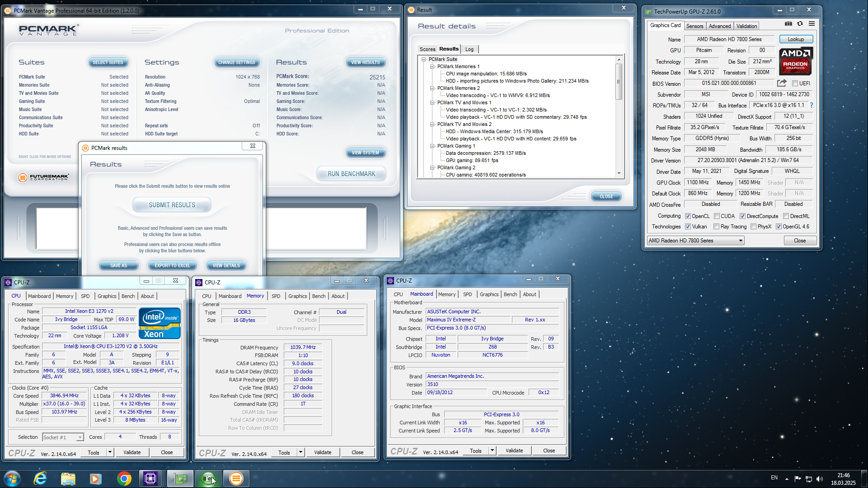The height and width of the screenshot is (488, 868).
Task: Select the Log tab in Result details
Action: (469, 49)
